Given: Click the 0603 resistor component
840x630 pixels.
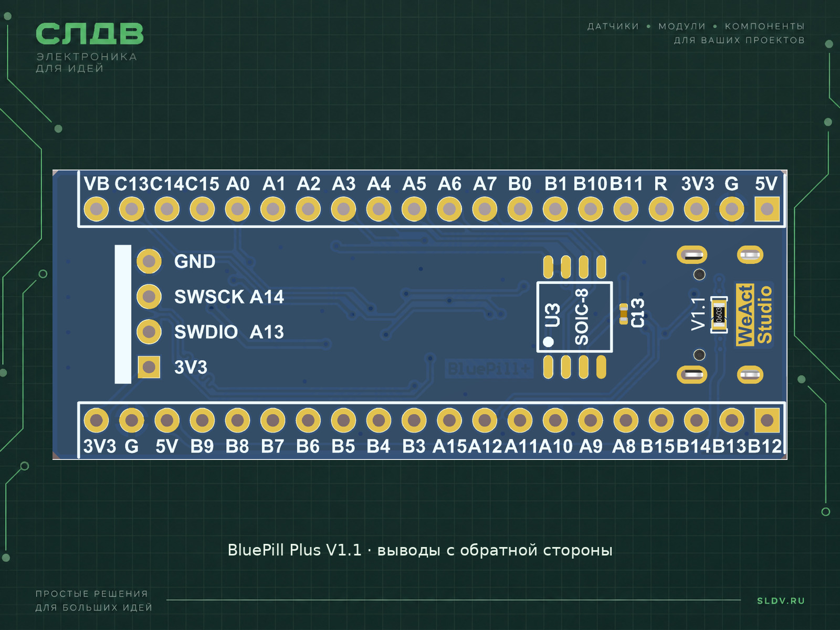Looking at the screenshot, I should point(719,314).
